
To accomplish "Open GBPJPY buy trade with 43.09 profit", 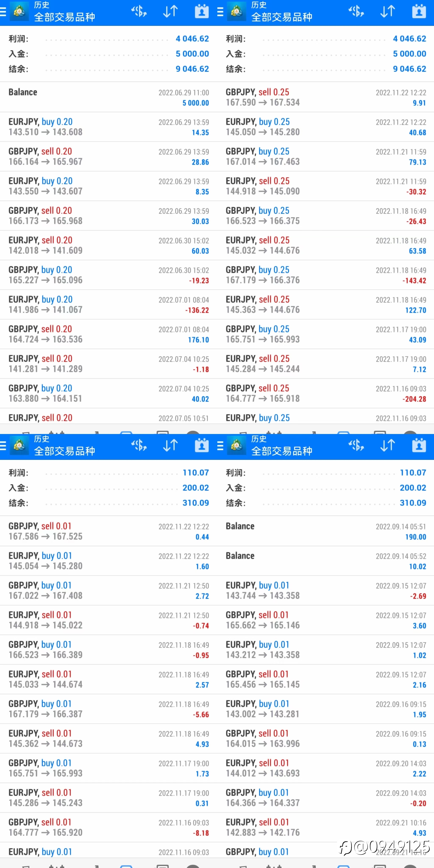I will pyautogui.click(x=325, y=334).
